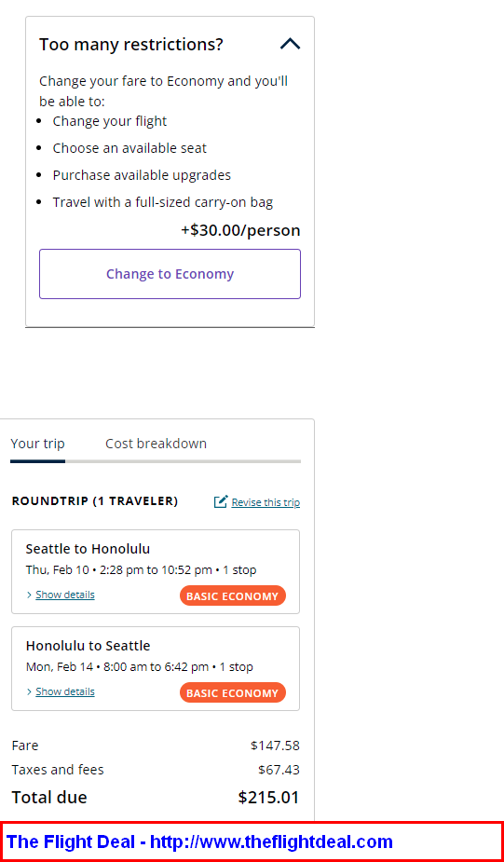This screenshot has width=504, height=862.
Task: Open the Cost breakdown tab
Action: pyautogui.click(x=157, y=444)
